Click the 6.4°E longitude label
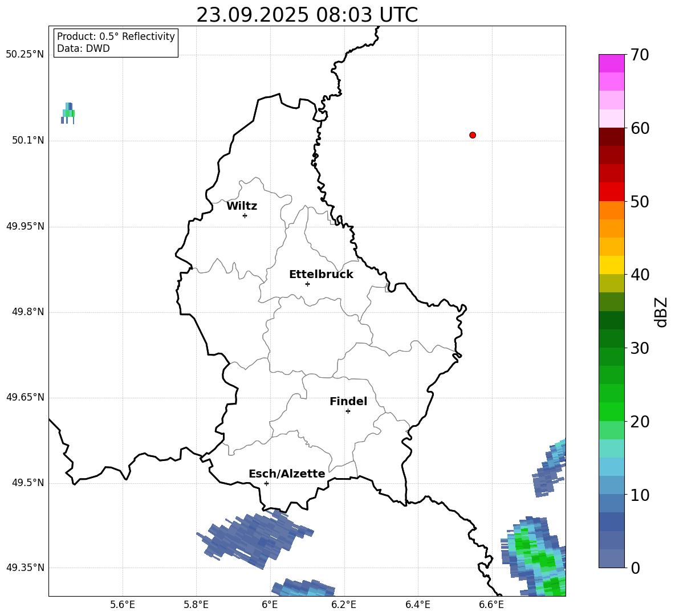Screen dimensions: 675x616 pyautogui.click(x=417, y=605)
